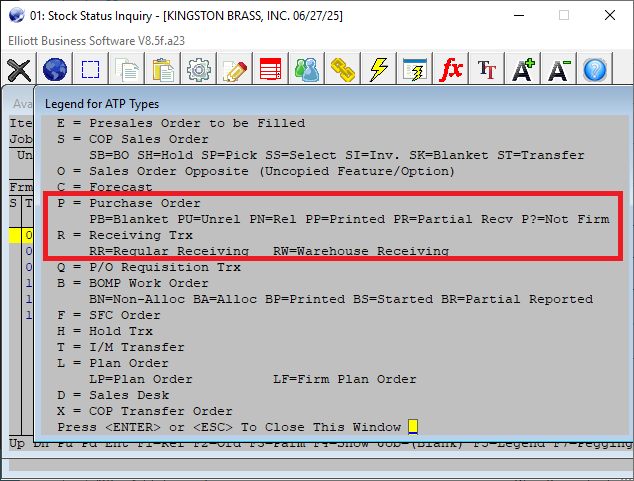Image resolution: width=634 pixels, height=481 pixels.
Task: Open the font type TT icon
Action: point(487,70)
